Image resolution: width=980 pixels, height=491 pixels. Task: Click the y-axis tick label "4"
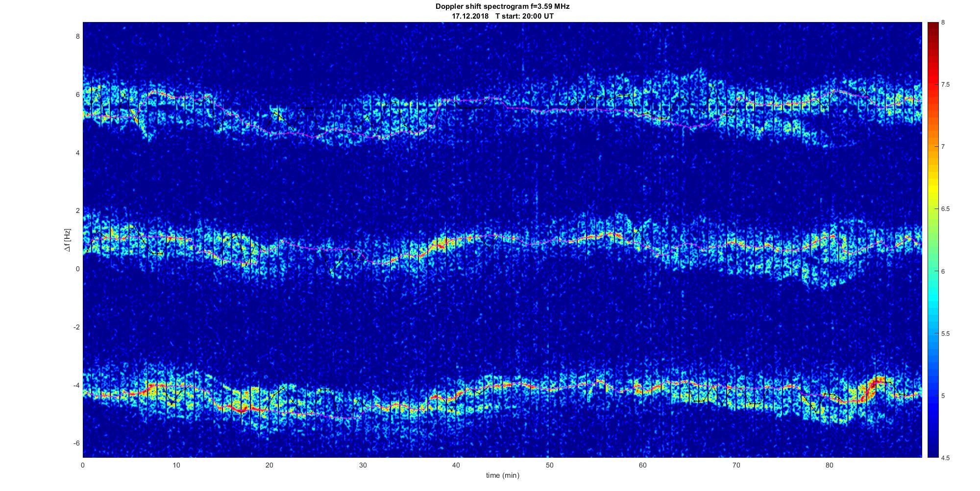(x=77, y=153)
